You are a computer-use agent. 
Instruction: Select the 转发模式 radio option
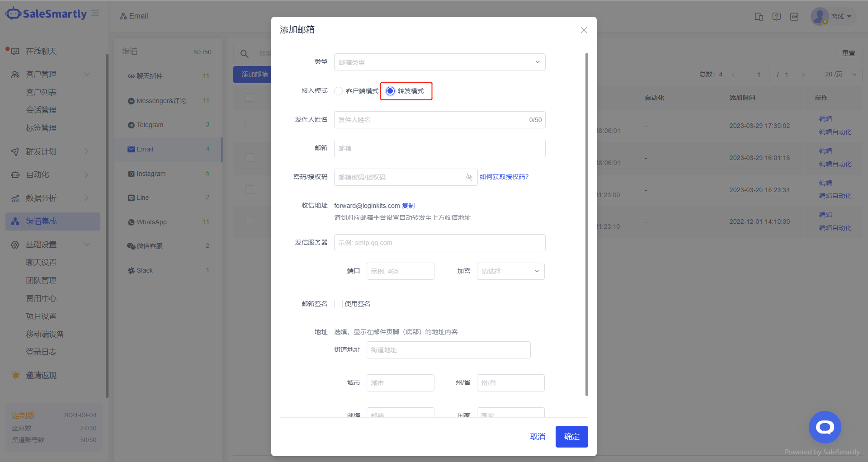(x=390, y=91)
